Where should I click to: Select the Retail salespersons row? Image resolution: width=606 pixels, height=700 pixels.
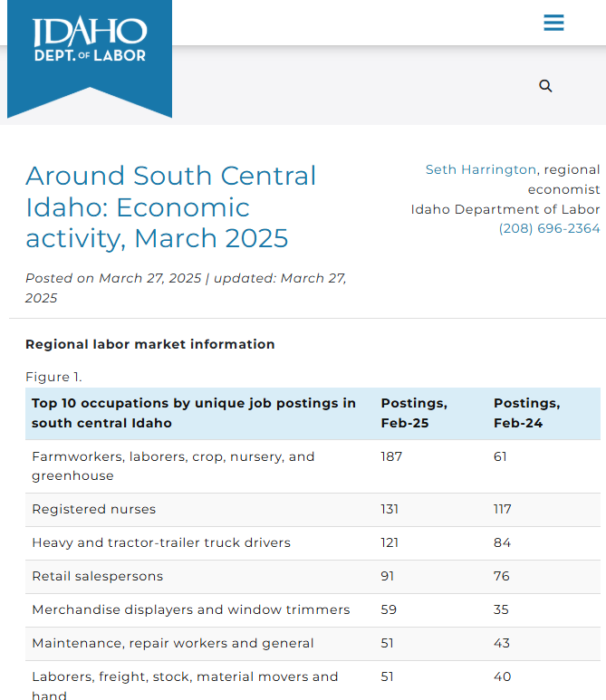click(313, 577)
